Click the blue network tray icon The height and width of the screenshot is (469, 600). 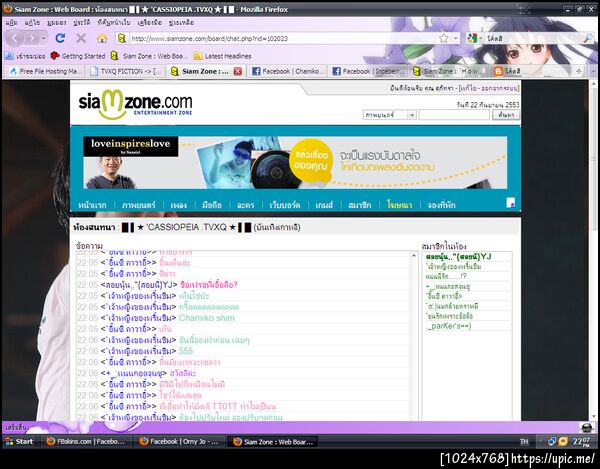[552, 442]
